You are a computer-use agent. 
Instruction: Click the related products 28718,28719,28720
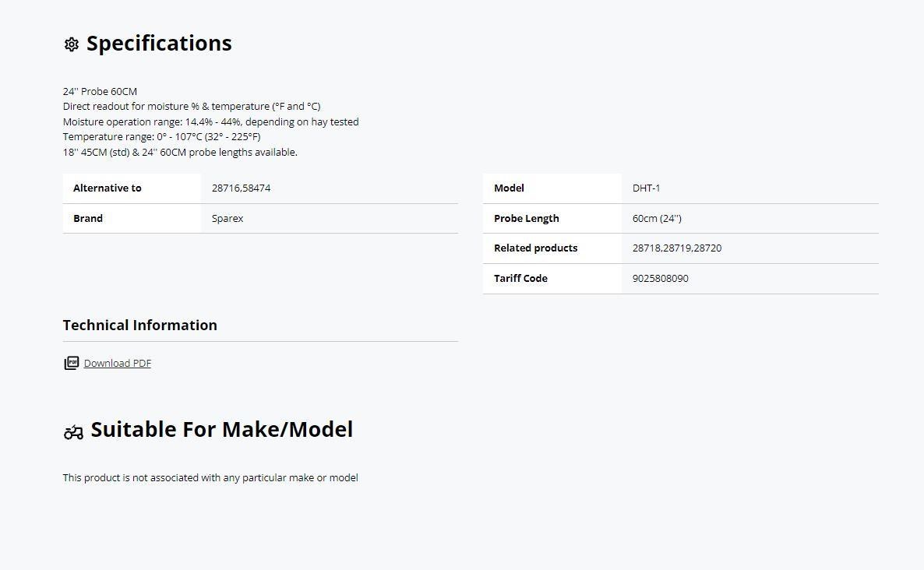pyautogui.click(x=677, y=248)
